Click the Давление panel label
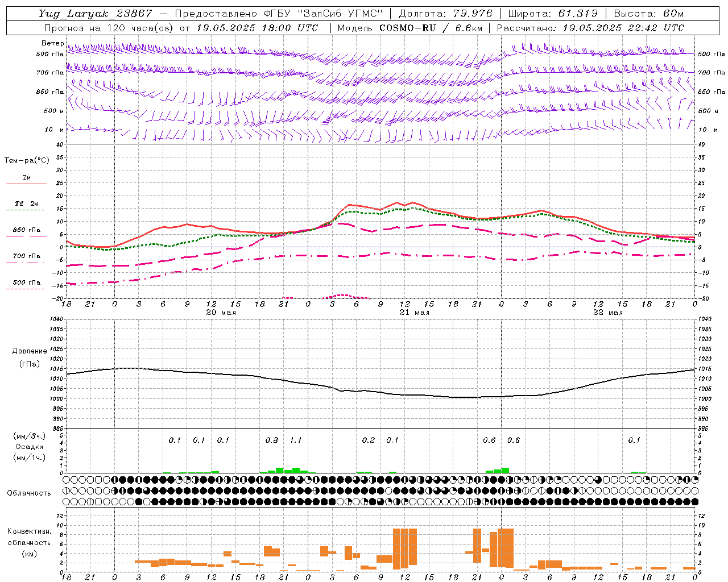Image resolution: width=728 pixels, height=582 pixels. [x=30, y=351]
